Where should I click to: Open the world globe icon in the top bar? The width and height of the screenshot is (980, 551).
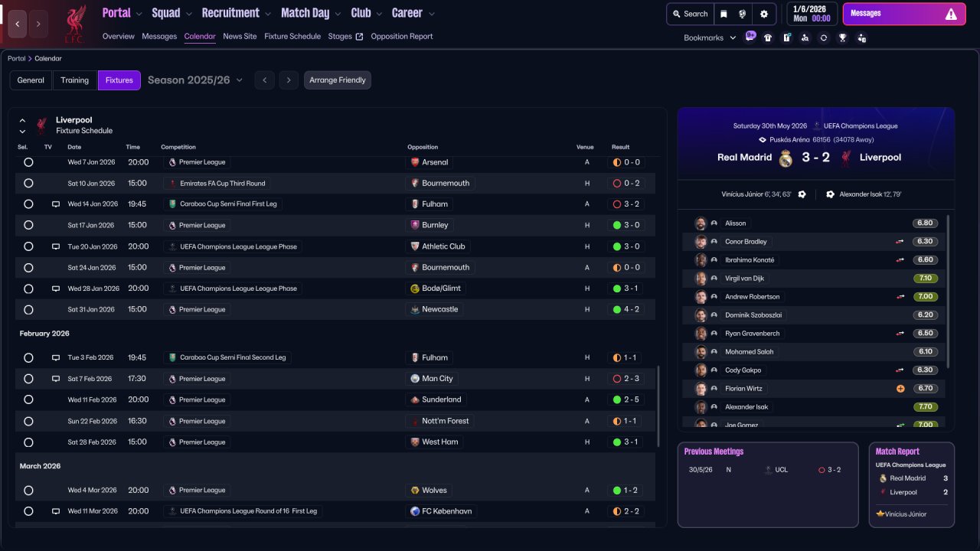pos(742,14)
